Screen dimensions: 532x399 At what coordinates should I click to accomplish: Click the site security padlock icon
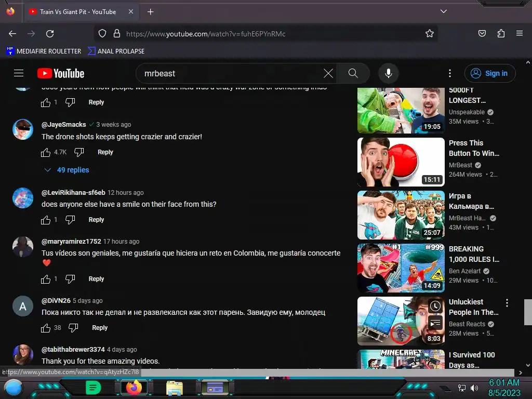coord(117,34)
